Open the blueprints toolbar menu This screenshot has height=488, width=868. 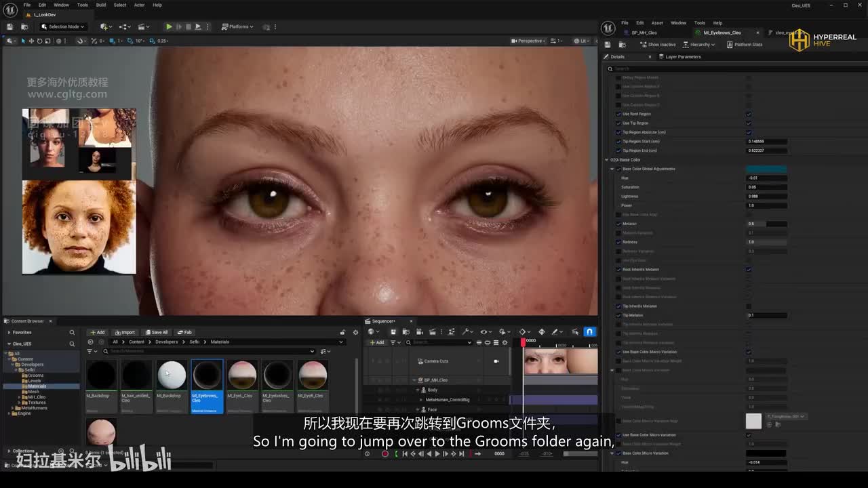pyautogui.click(x=124, y=26)
